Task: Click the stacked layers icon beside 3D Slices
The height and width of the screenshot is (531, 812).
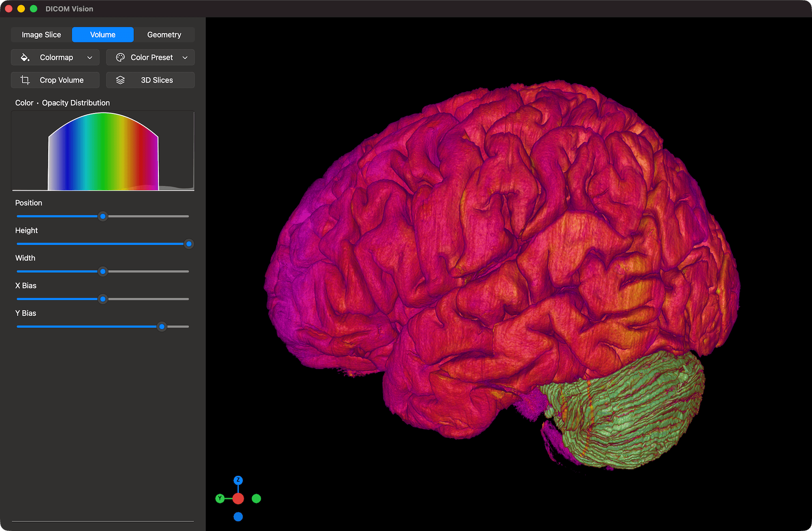Action: [120, 80]
